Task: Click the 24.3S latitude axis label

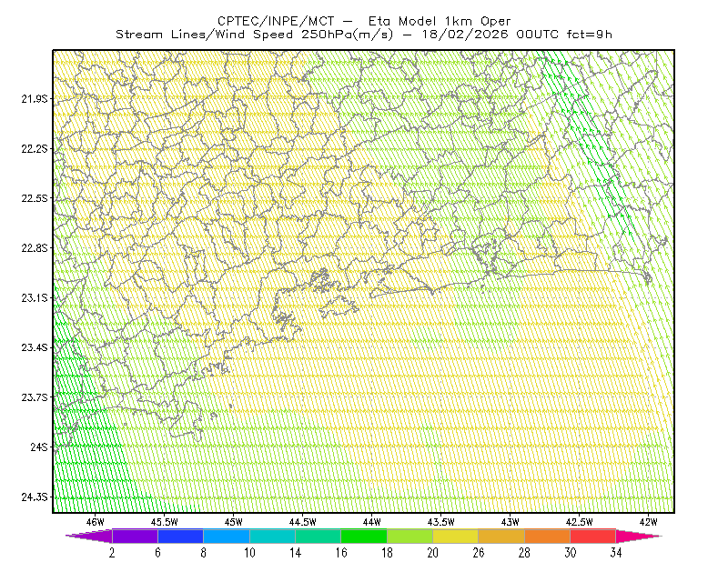Action: pyautogui.click(x=35, y=497)
